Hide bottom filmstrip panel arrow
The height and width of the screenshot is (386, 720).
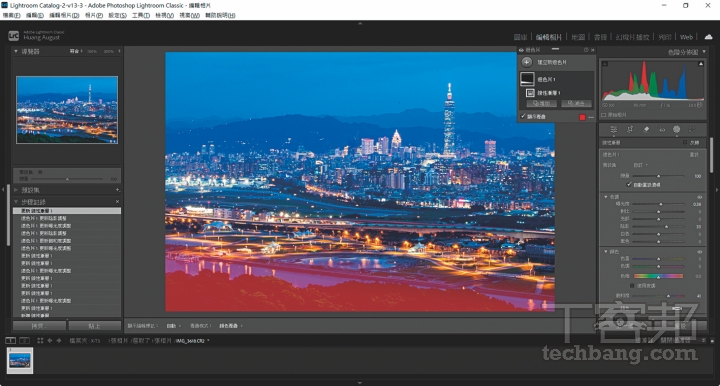(x=360, y=383)
